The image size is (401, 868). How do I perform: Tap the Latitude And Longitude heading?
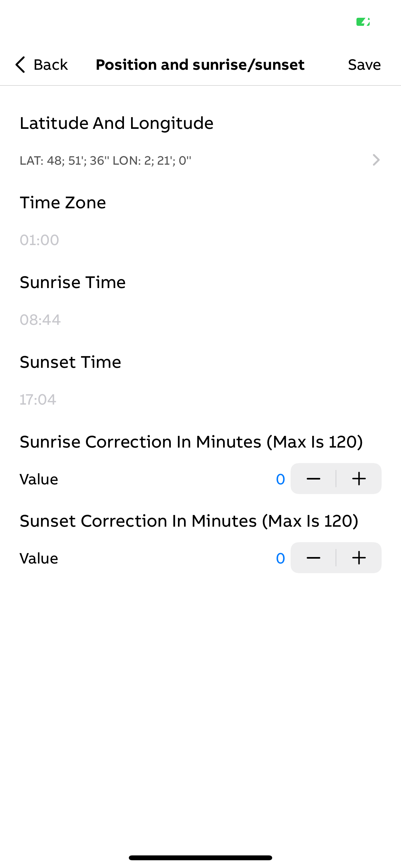pyautogui.click(x=117, y=123)
